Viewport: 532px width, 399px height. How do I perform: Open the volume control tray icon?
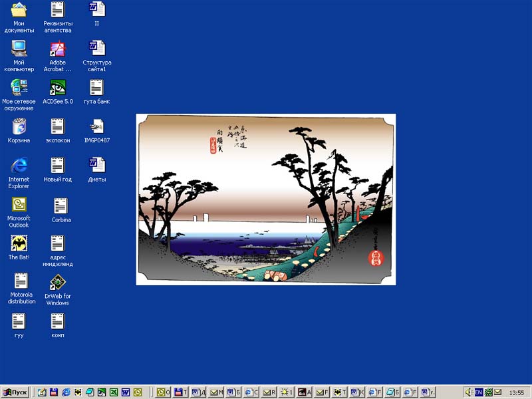click(468, 392)
